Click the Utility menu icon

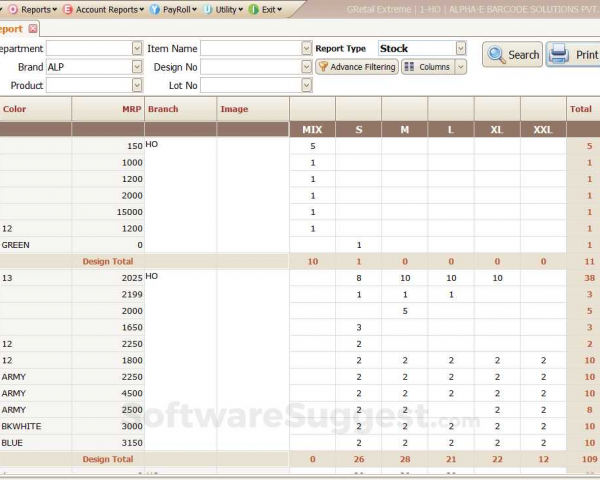[x=207, y=9]
